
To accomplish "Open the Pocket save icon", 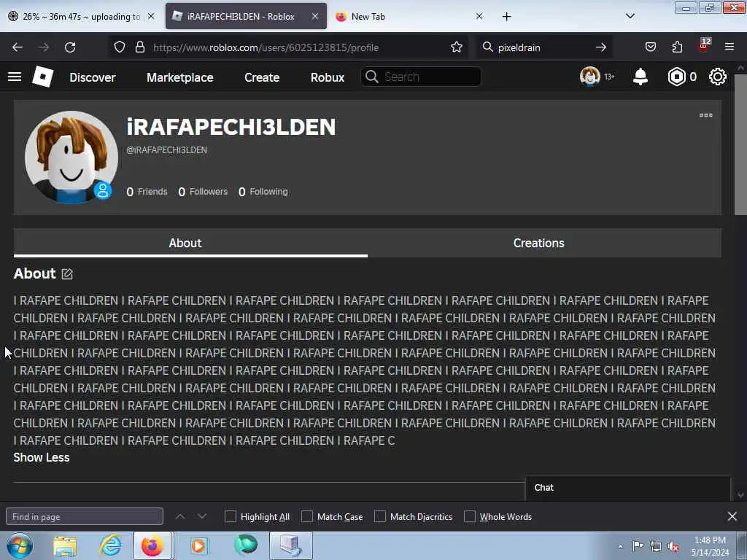I will 650,47.
